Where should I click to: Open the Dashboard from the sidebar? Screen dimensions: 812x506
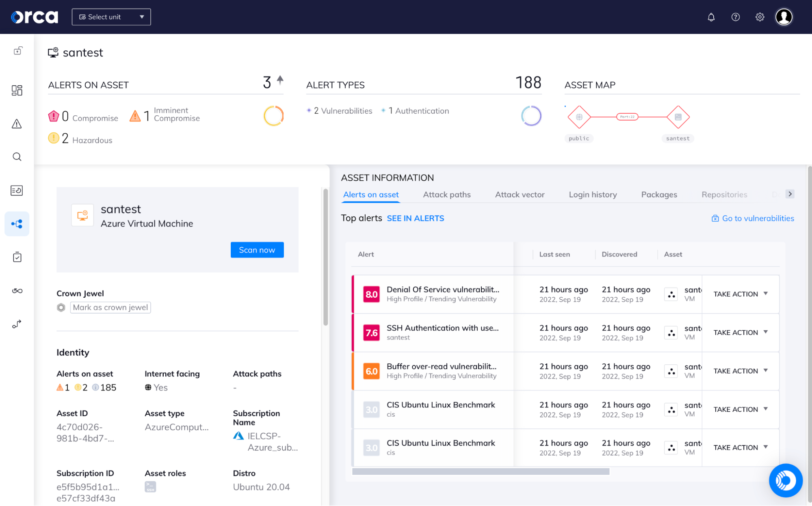coord(17,90)
